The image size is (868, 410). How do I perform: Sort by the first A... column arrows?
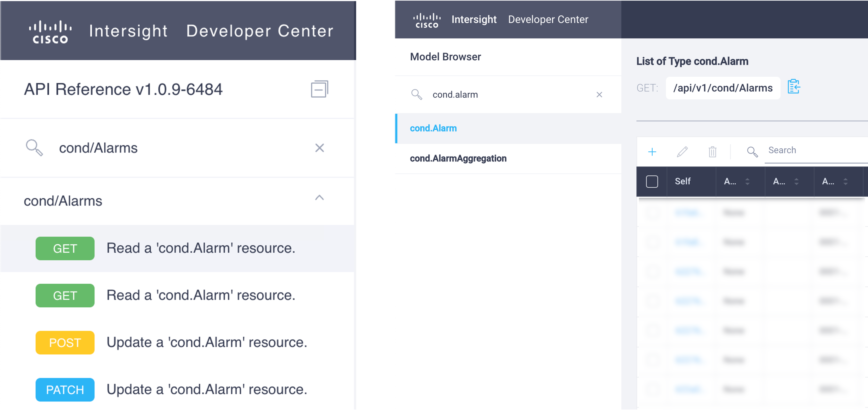[x=747, y=182]
